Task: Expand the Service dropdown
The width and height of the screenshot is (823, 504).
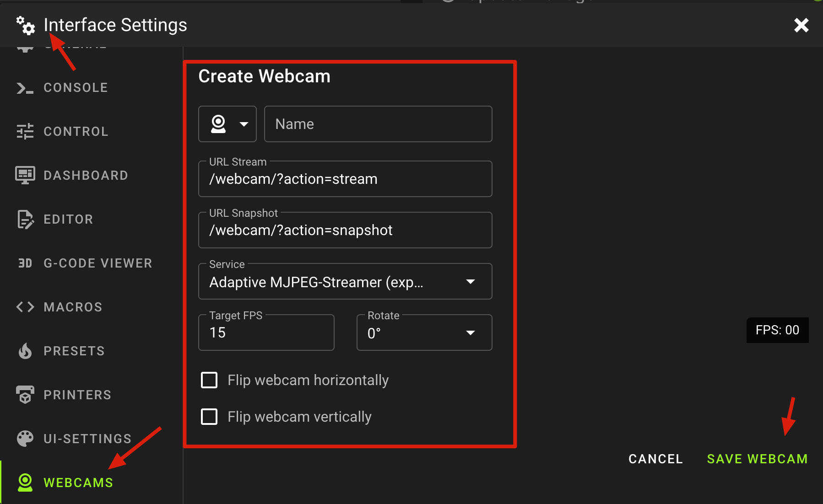Action: (345, 282)
